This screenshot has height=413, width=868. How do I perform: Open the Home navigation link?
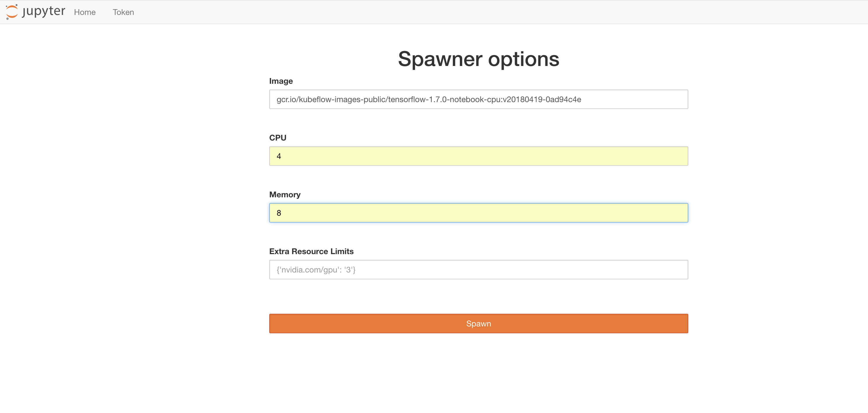point(85,12)
